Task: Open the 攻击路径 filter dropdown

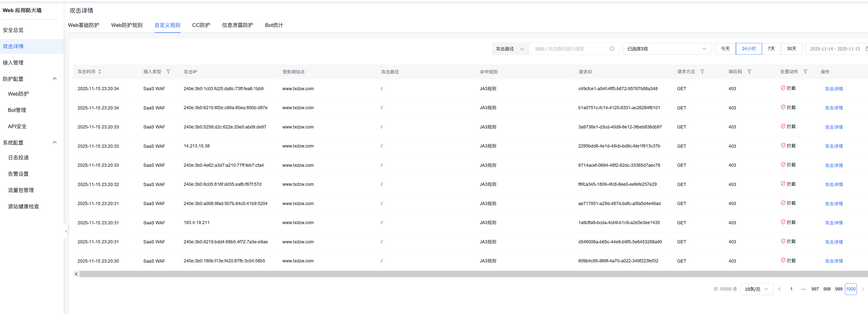Action: tap(510, 48)
